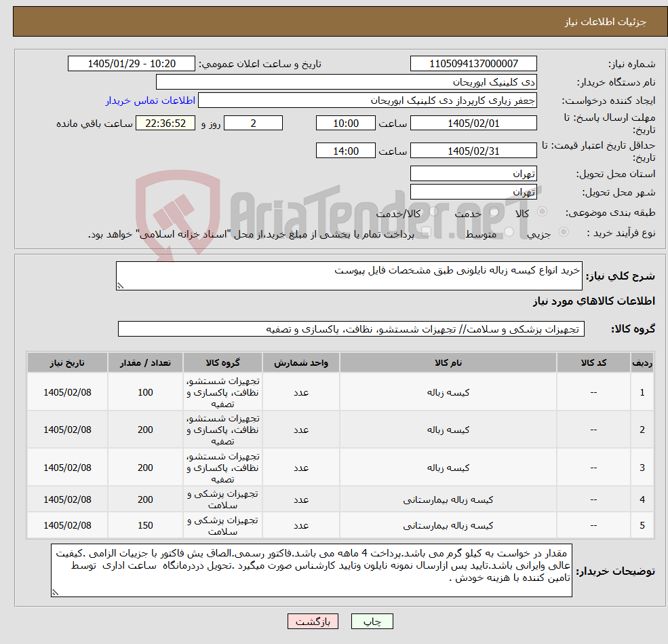Viewport: 668px width, 644px height.
Task: Click quantity 150 in row 5
Action: click(145, 525)
